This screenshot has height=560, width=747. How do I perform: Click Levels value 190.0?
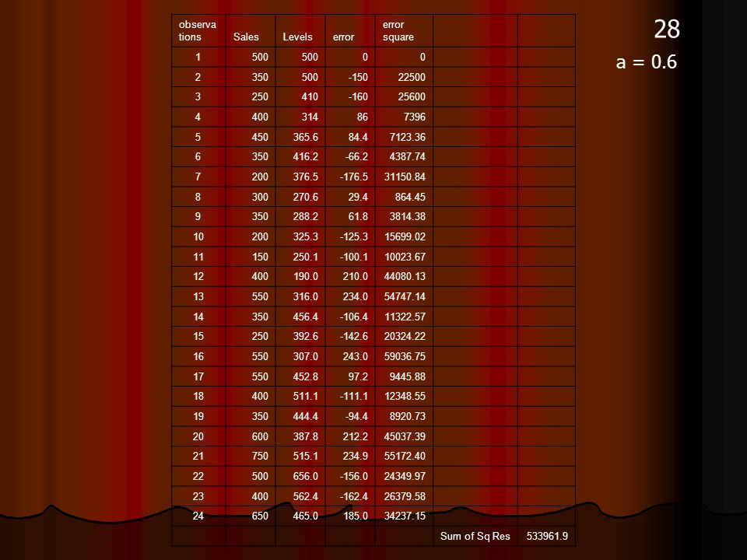coord(305,277)
